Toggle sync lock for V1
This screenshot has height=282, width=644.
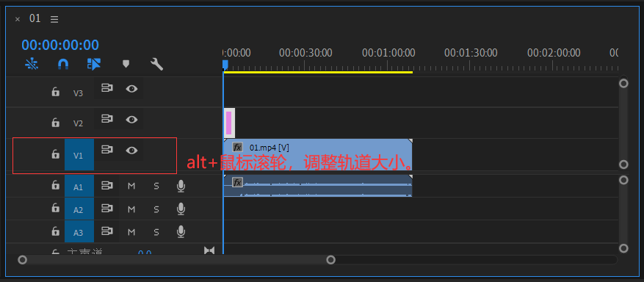[107, 150]
